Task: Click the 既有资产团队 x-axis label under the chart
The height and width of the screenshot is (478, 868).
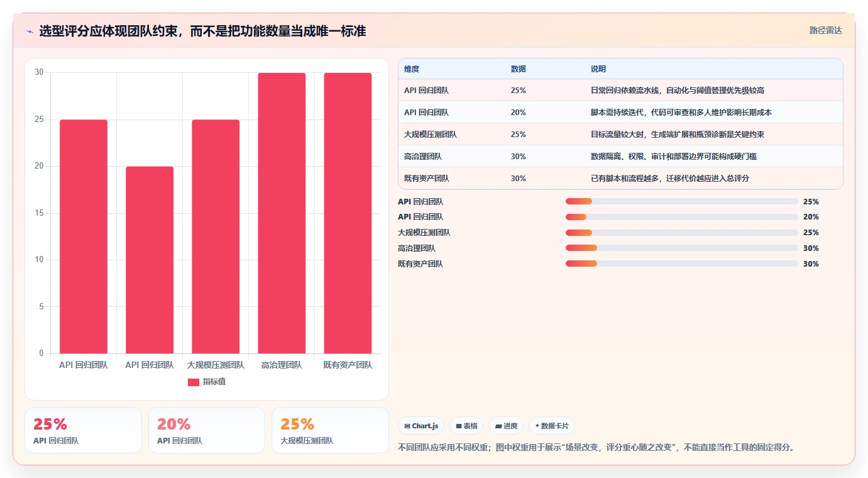Action: pos(348,365)
